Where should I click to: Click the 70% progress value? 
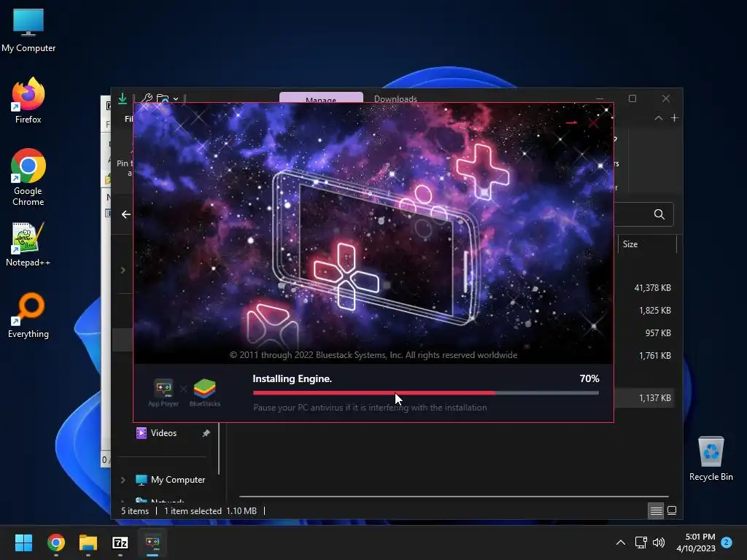(589, 378)
